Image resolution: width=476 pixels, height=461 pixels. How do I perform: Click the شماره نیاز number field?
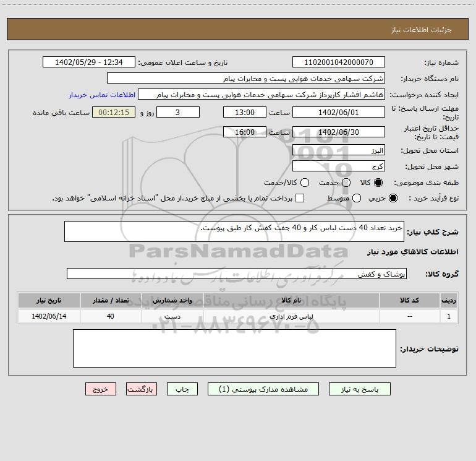tap(339, 62)
